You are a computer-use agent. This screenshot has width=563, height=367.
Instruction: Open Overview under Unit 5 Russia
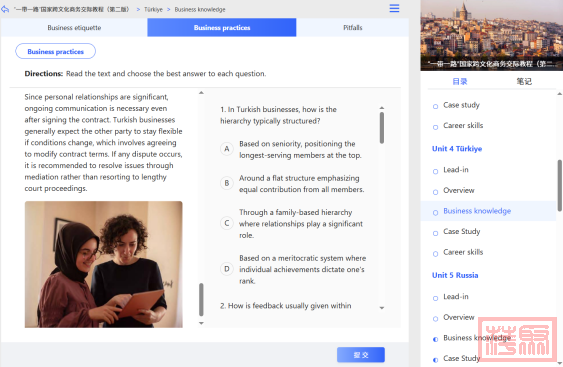459,317
